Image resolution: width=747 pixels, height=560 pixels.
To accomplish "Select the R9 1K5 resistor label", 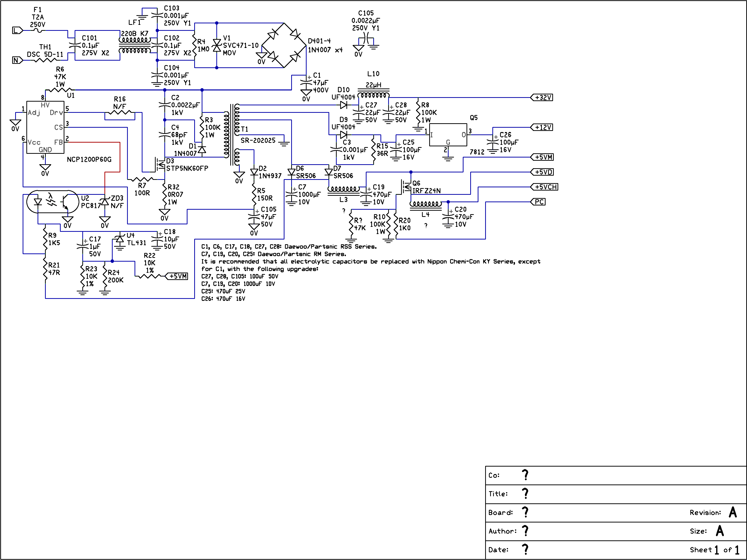I will [54, 239].
